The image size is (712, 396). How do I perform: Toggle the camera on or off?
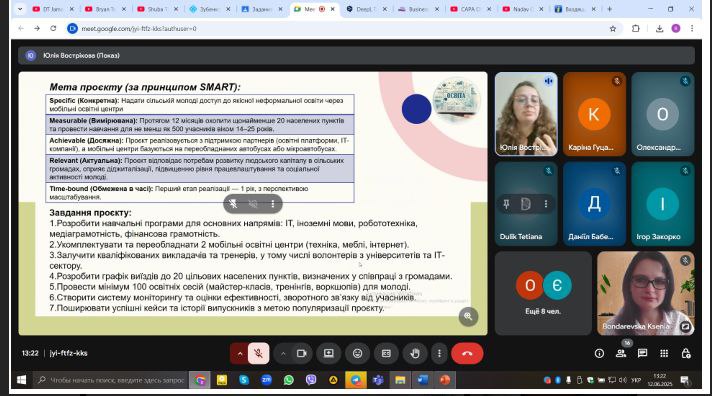pyautogui.click(x=302, y=353)
